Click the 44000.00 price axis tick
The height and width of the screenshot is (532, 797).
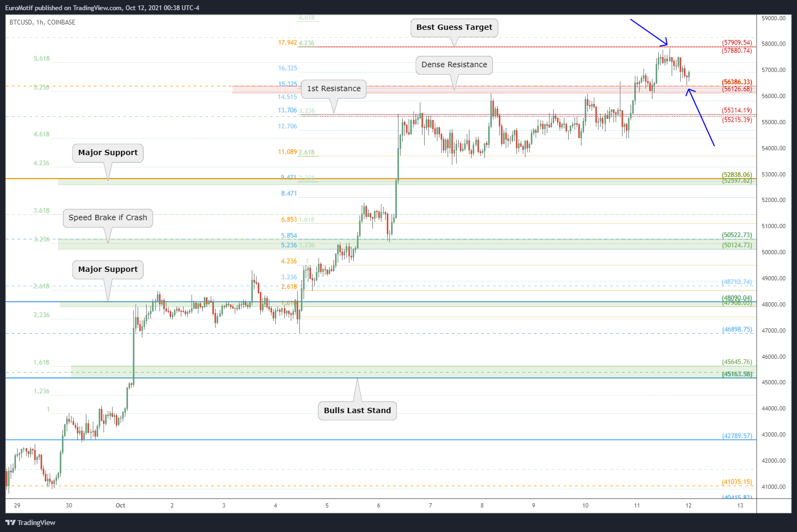(774, 409)
